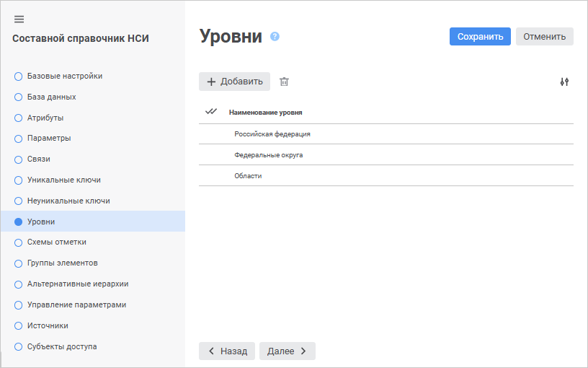Open the hamburger menu icon

coord(19,19)
